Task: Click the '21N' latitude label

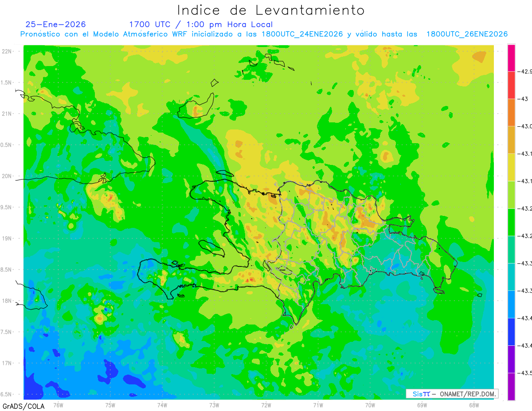Action: pyautogui.click(x=7, y=114)
